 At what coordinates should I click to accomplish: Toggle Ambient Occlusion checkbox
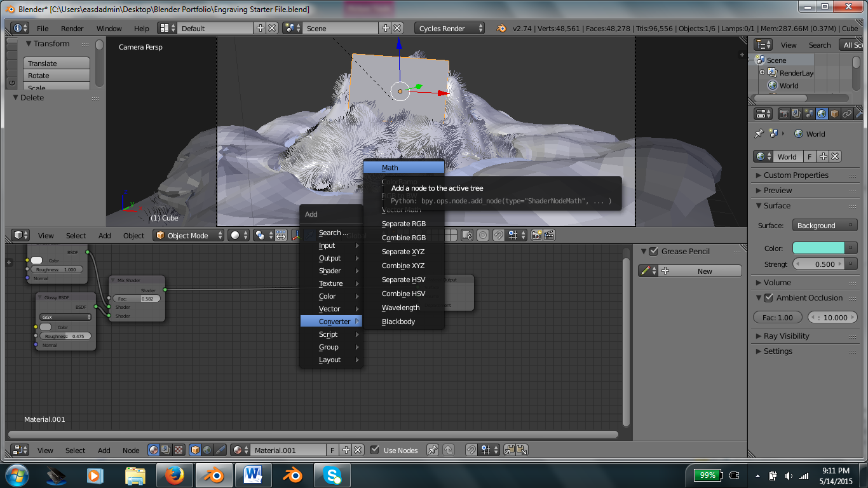[768, 297]
